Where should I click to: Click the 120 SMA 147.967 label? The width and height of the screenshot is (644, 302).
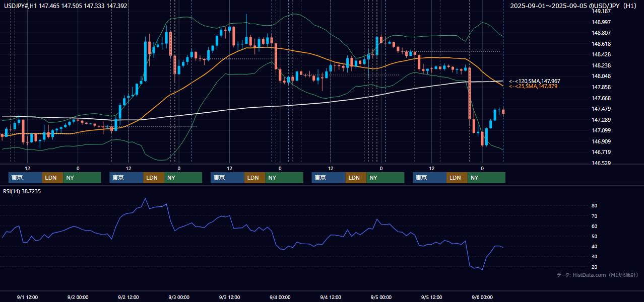pos(535,81)
